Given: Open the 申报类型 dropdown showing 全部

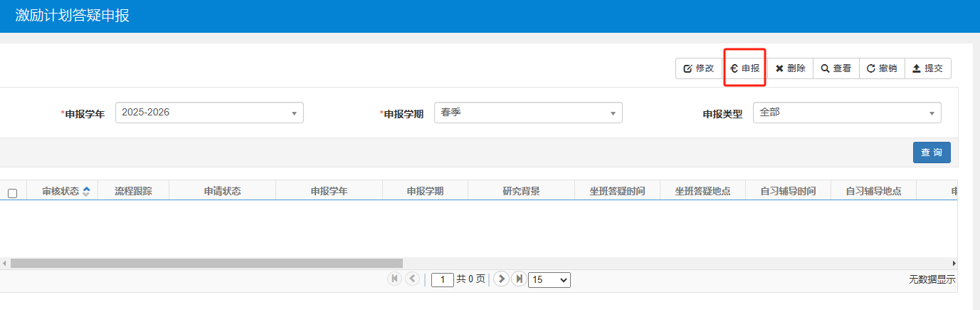Looking at the screenshot, I should coord(846,113).
